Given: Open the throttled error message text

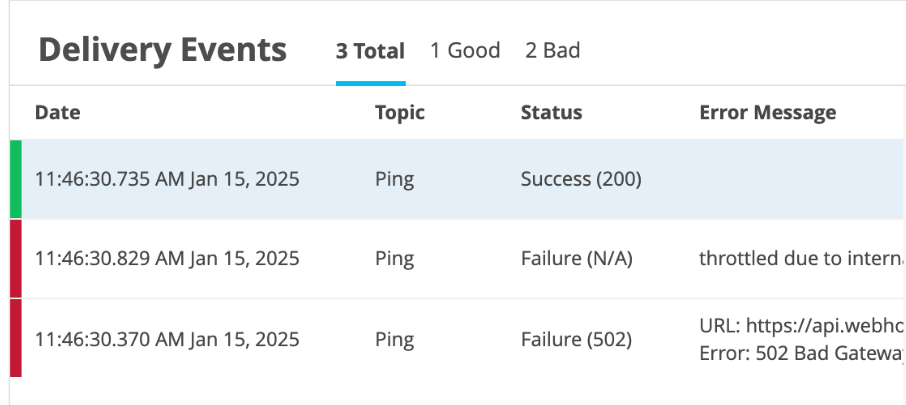Looking at the screenshot, I should coord(802,259).
